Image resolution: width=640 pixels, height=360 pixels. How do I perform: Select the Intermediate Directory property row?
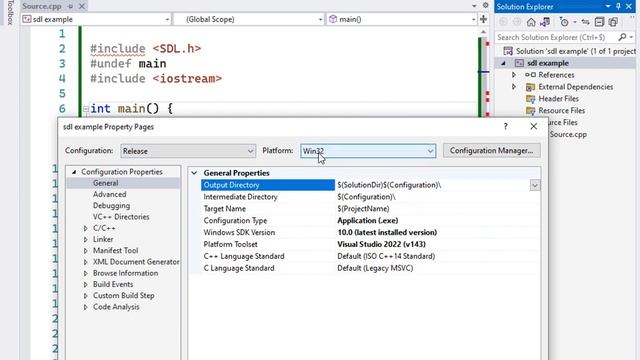tap(370, 197)
